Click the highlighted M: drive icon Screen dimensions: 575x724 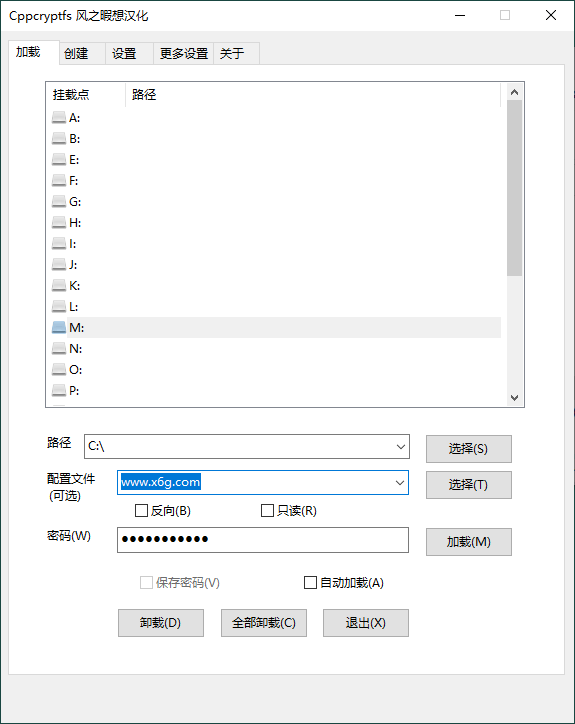(x=59, y=327)
